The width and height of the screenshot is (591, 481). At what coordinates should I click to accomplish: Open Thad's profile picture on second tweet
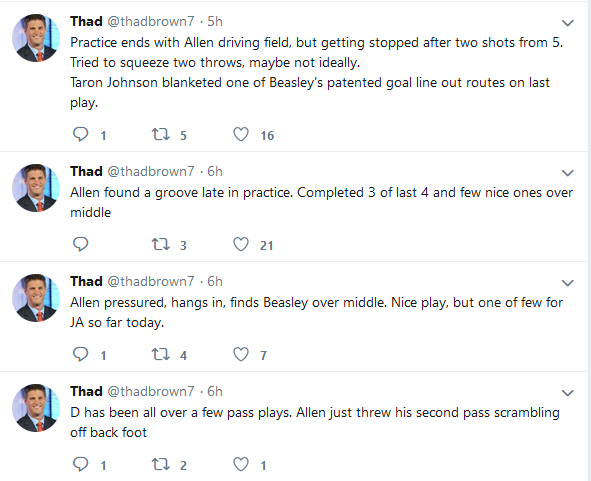36,188
